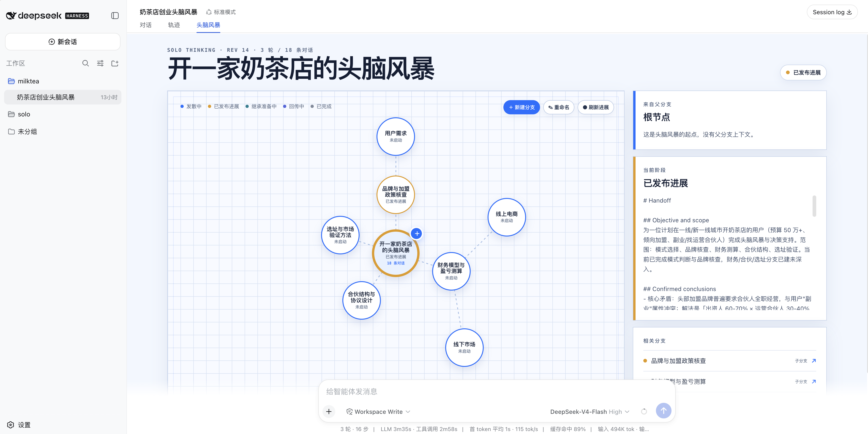Create a new folder icon in workspace
Viewport: 868px width, 434px height.
tap(115, 63)
